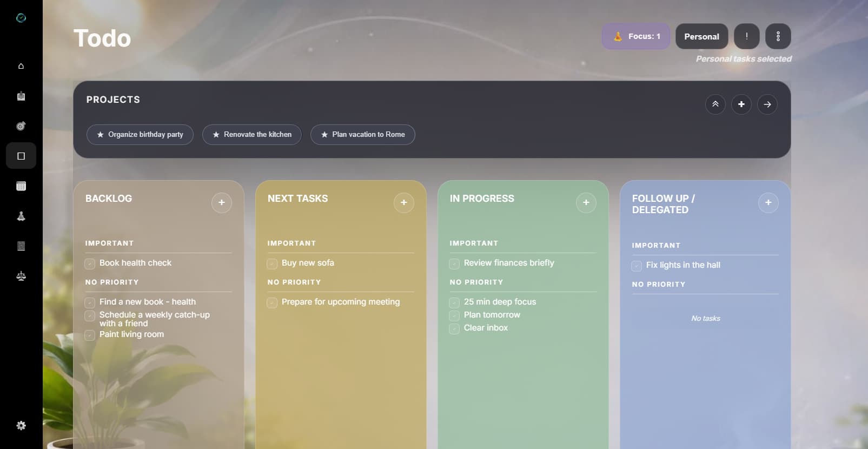Image resolution: width=868 pixels, height=449 pixels.
Task: Click the Todo page title
Action: (102, 38)
